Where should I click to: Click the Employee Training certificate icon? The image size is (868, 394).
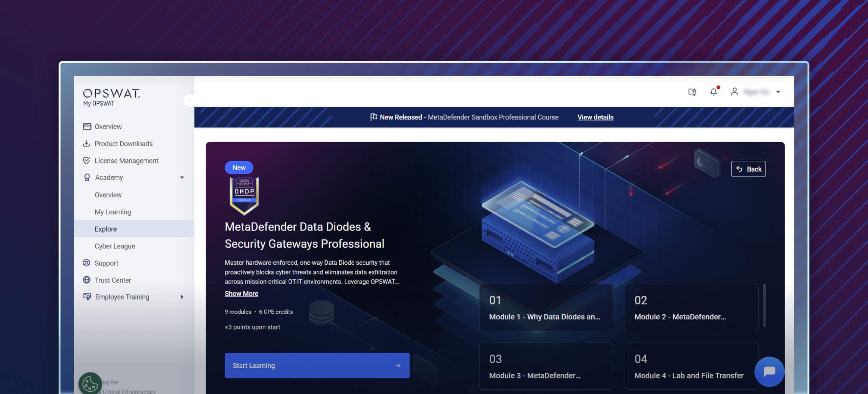(x=87, y=297)
